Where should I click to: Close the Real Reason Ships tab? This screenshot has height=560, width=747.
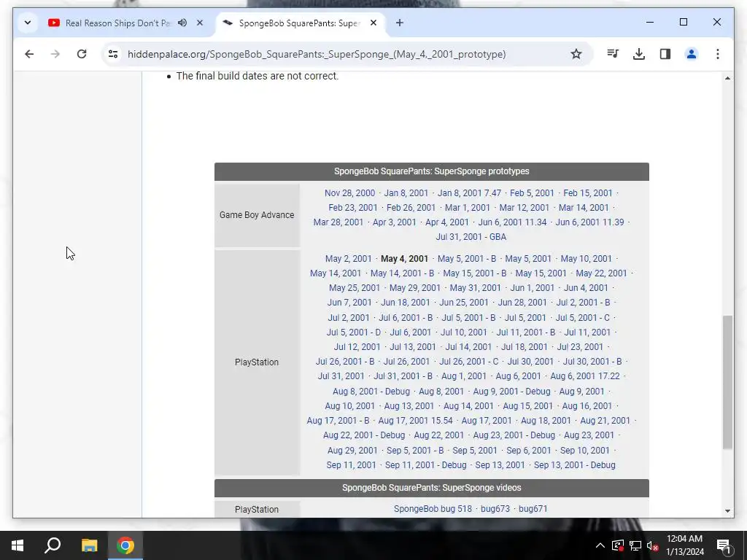[x=200, y=23]
